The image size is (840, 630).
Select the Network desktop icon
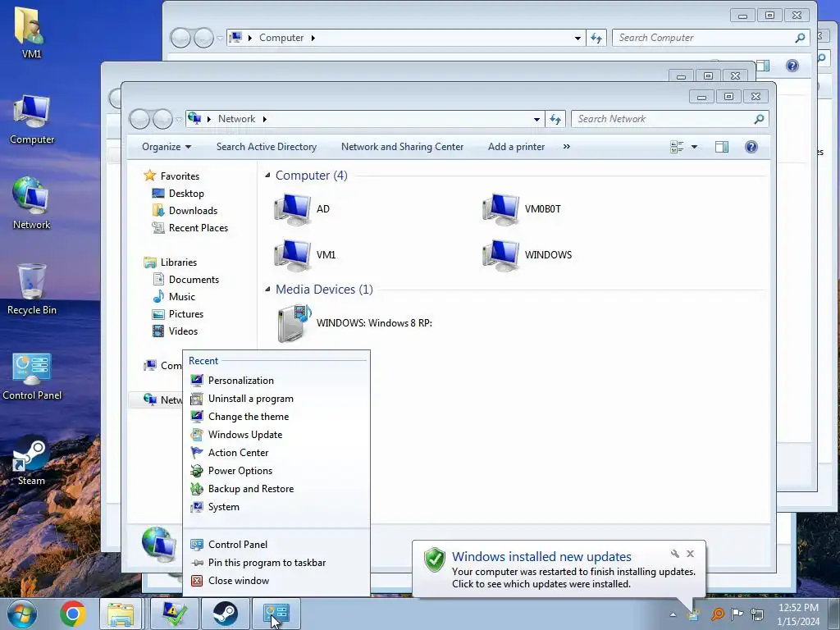(x=32, y=203)
